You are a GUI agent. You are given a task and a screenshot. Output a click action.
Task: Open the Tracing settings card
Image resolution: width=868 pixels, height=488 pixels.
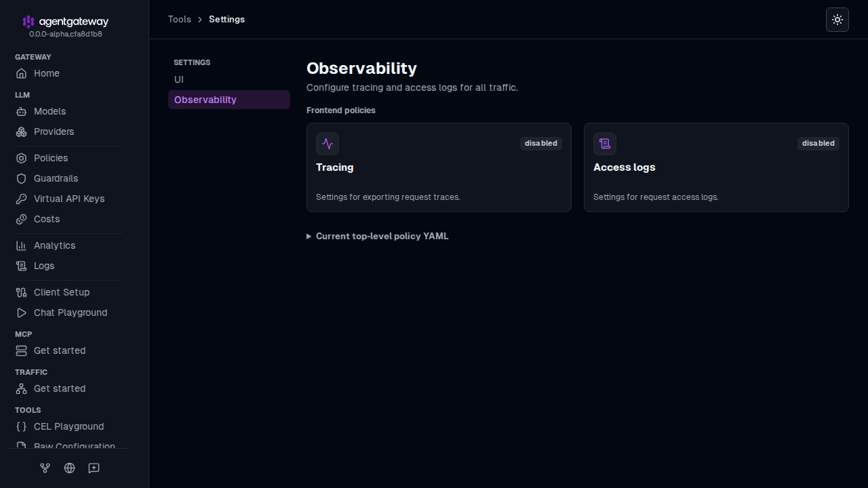439,167
